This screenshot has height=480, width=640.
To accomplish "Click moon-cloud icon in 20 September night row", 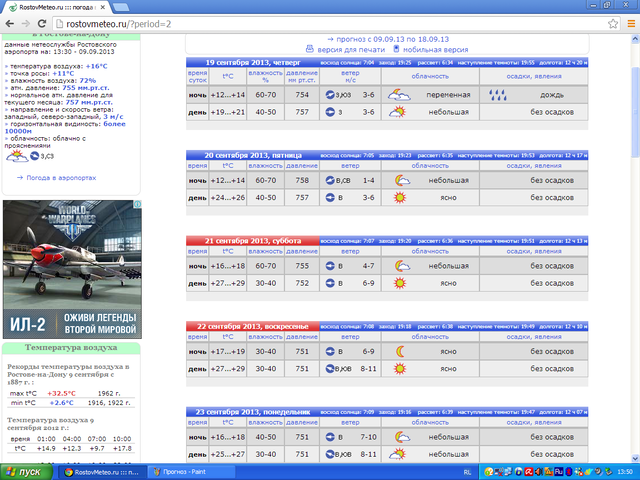I will tap(402, 180).
